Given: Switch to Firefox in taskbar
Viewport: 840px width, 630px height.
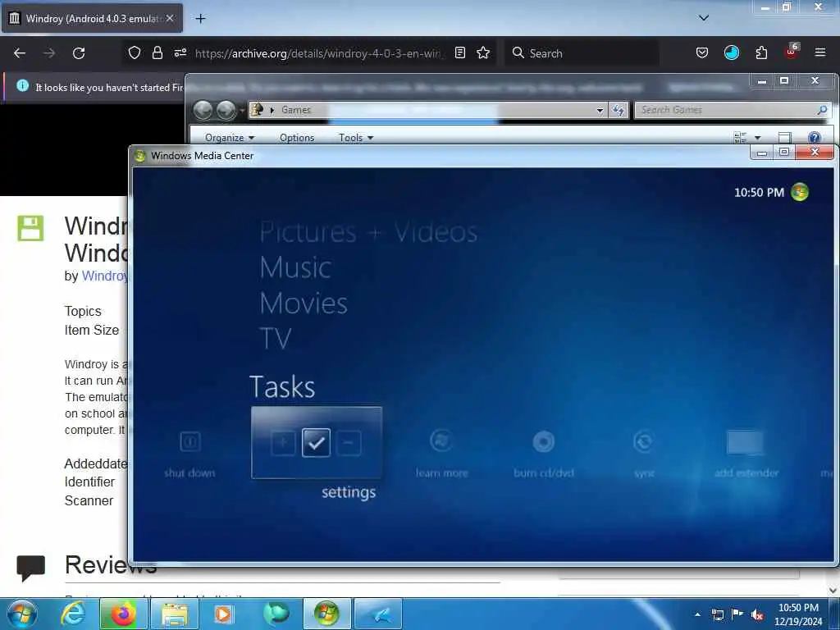Looking at the screenshot, I should 123,614.
